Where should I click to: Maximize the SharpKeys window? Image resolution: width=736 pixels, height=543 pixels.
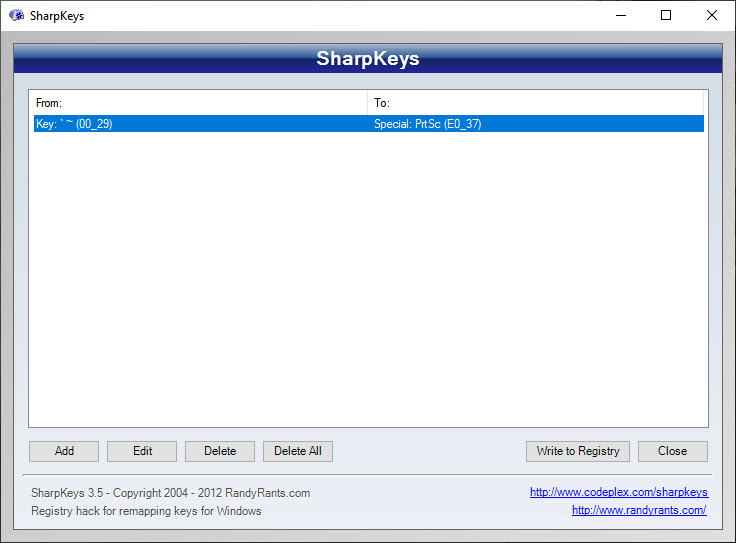[666, 15]
